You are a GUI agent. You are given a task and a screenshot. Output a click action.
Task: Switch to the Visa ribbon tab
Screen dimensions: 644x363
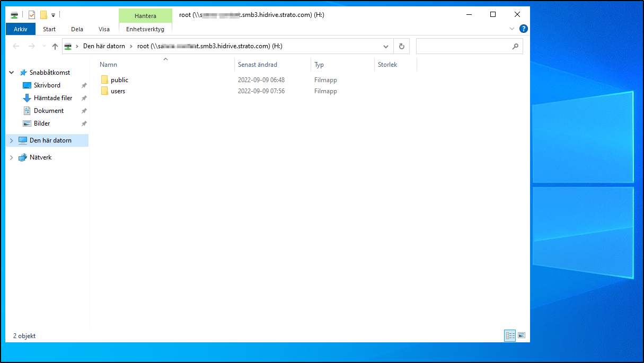[x=104, y=29]
